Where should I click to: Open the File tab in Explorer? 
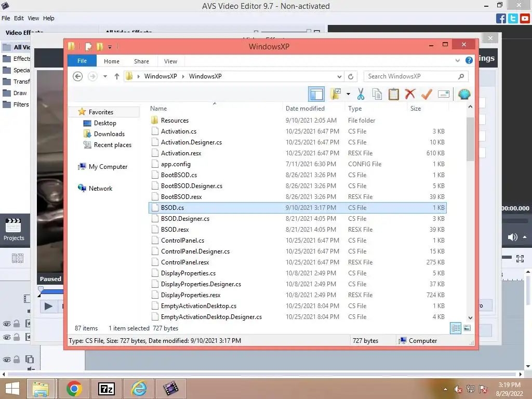click(82, 61)
